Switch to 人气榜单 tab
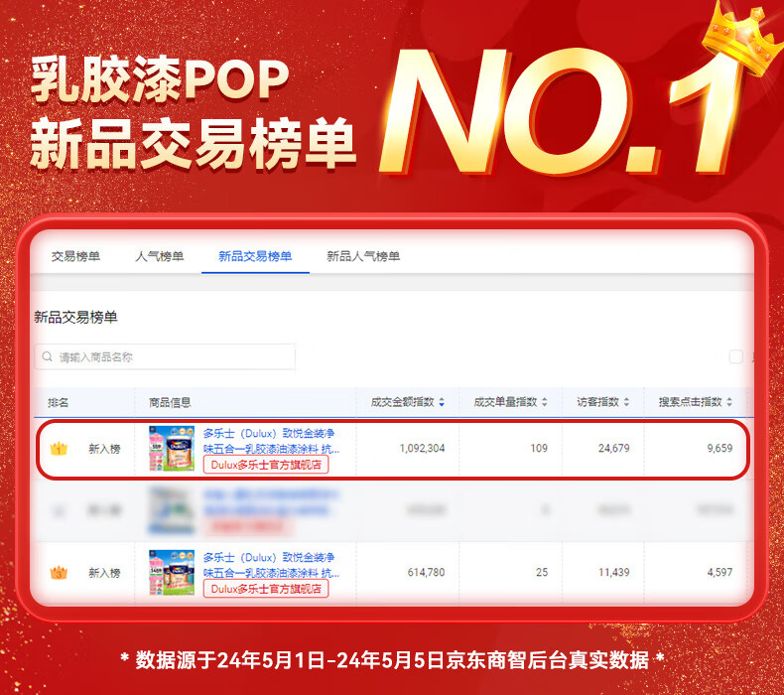This screenshot has width=784, height=695. pos(160,256)
